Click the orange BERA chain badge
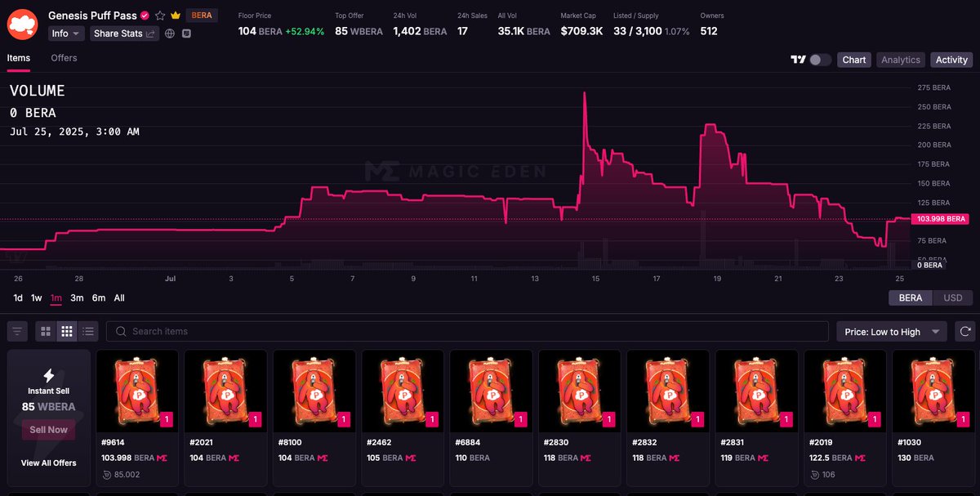The image size is (980, 496). click(202, 16)
